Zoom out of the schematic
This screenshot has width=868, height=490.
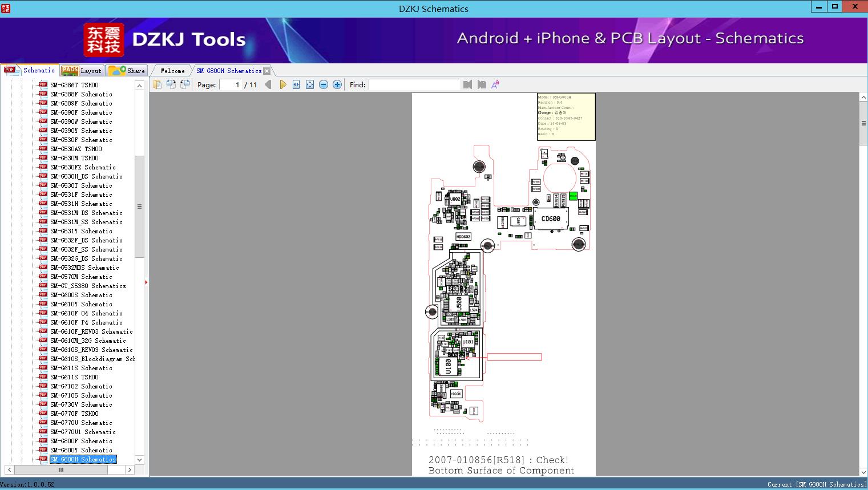(324, 84)
